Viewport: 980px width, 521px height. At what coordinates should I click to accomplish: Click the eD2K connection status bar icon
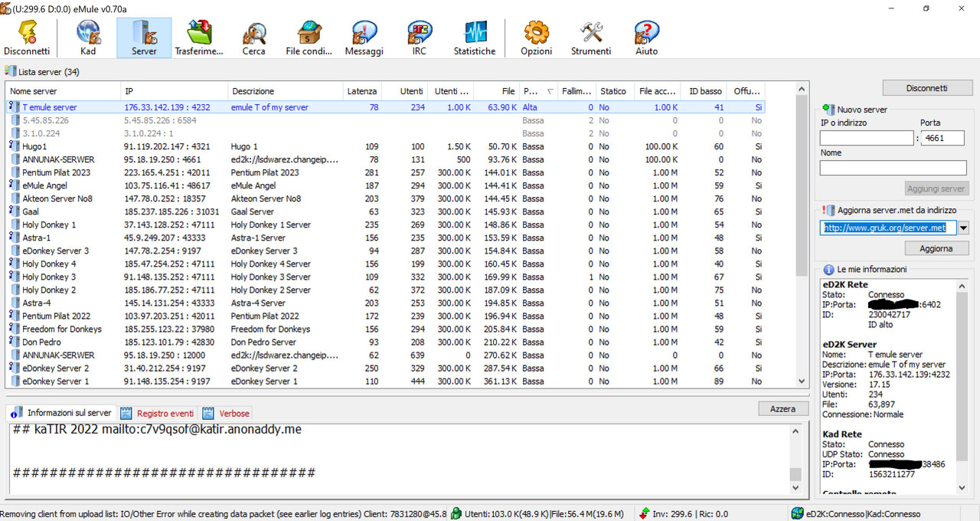pyautogui.click(x=798, y=513)
